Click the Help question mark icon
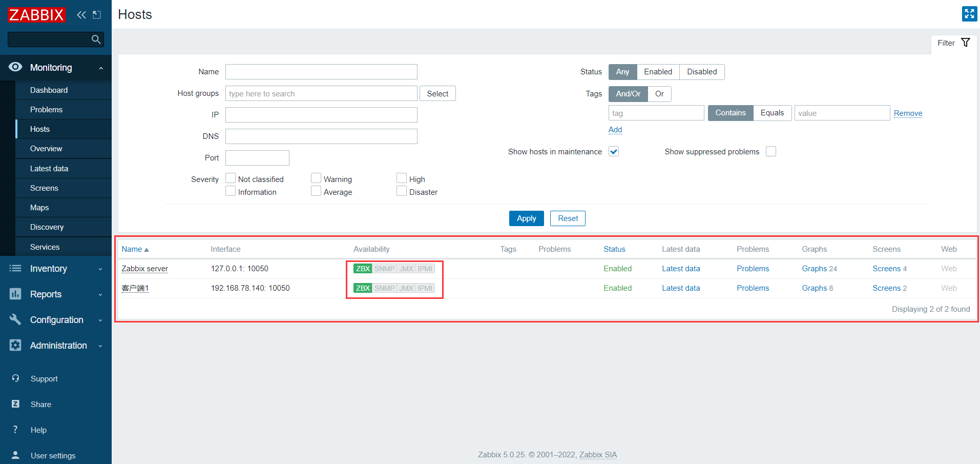Viewport: 980px width, 464px height. tap(15, 430)
